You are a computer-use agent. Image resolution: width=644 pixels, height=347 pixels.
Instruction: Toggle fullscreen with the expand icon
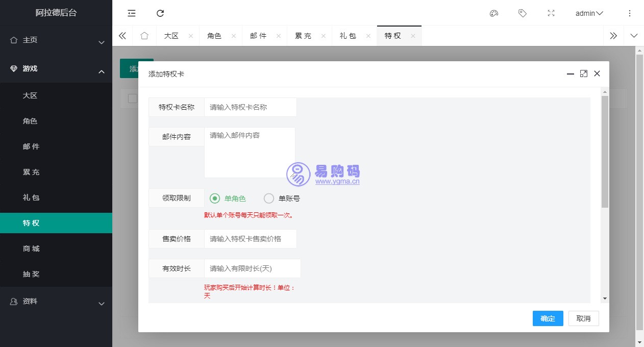(551, 13)
